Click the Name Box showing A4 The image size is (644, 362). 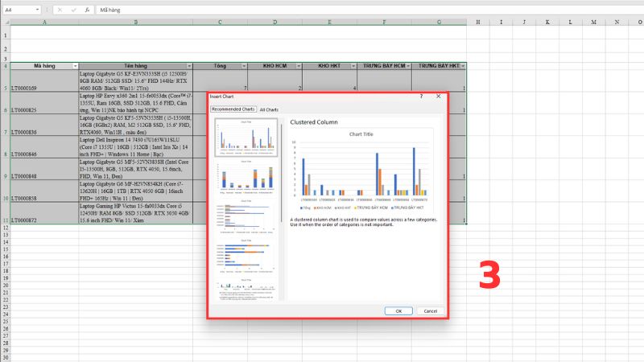tap(19, 10)
